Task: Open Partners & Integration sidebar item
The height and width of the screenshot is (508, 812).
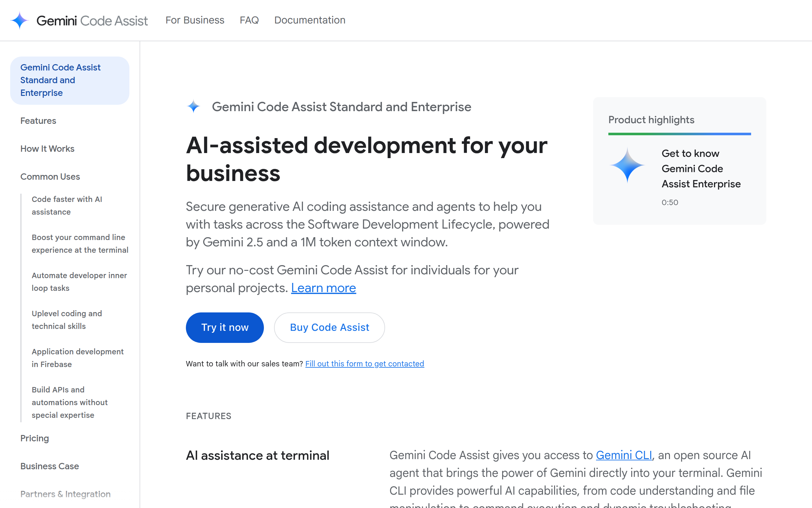Action: tap(65, 494)
